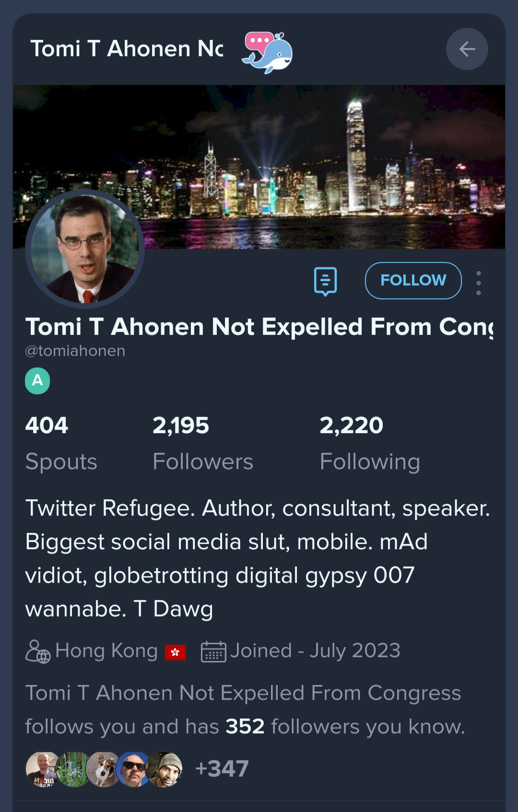Tap the back arrow button

467,49
